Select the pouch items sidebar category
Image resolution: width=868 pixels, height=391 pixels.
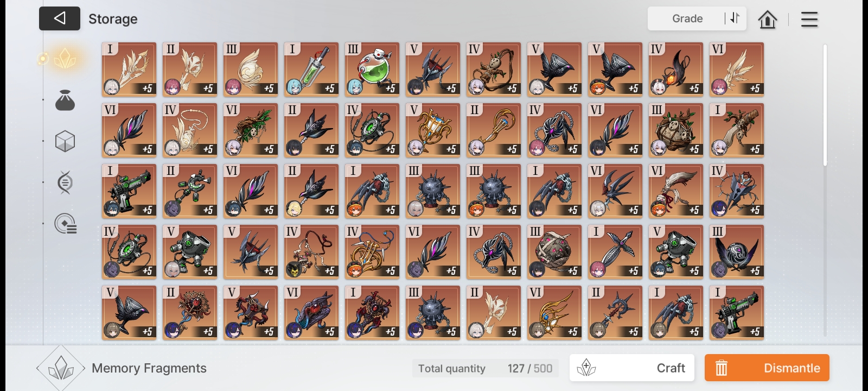(65, 100)
